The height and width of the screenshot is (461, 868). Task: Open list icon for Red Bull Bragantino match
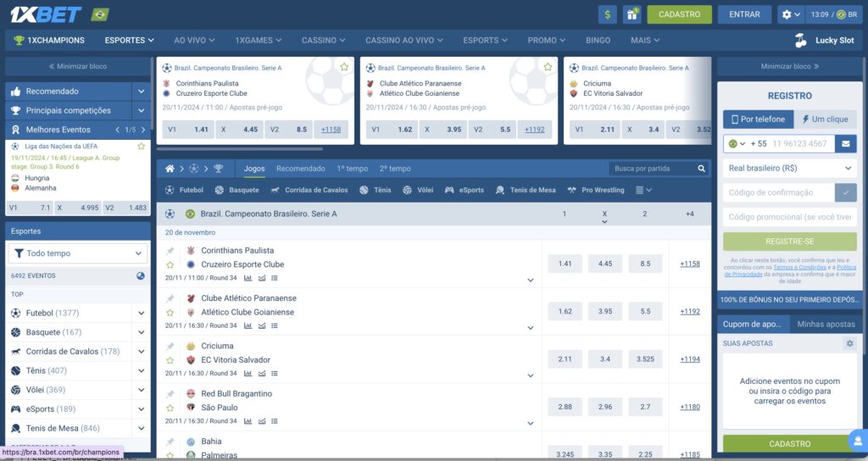[275, 422]
